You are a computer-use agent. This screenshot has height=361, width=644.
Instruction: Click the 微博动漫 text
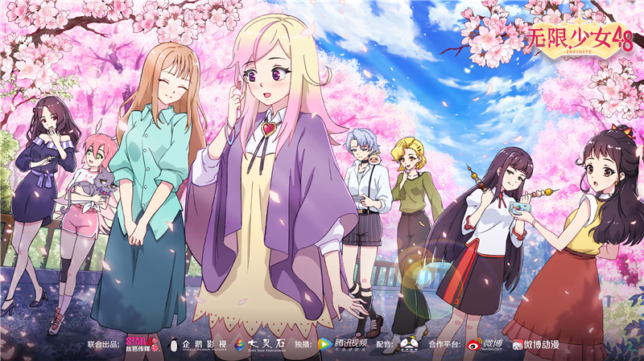pos(541,344)
